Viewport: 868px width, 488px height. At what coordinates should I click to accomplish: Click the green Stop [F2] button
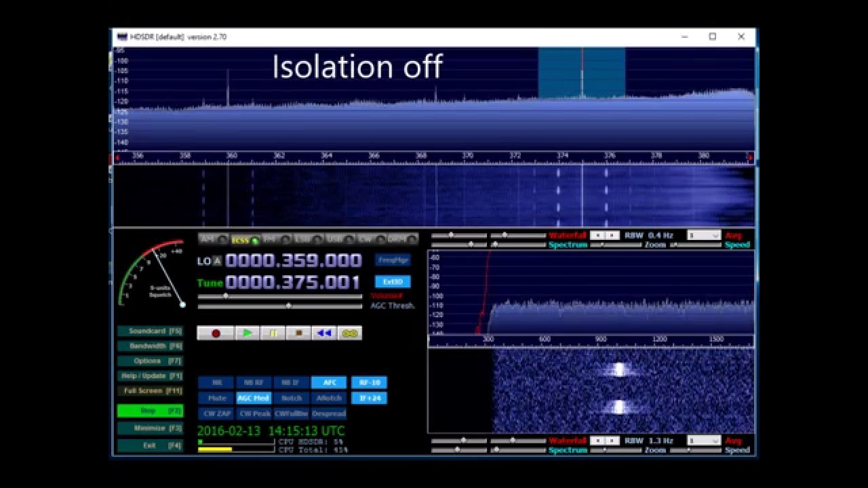pyautogui.click(x=151, y=411)
